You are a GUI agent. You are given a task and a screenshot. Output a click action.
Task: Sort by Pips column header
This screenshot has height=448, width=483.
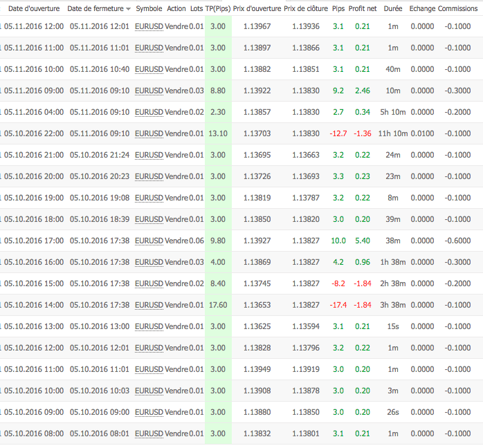coord(338,8)
